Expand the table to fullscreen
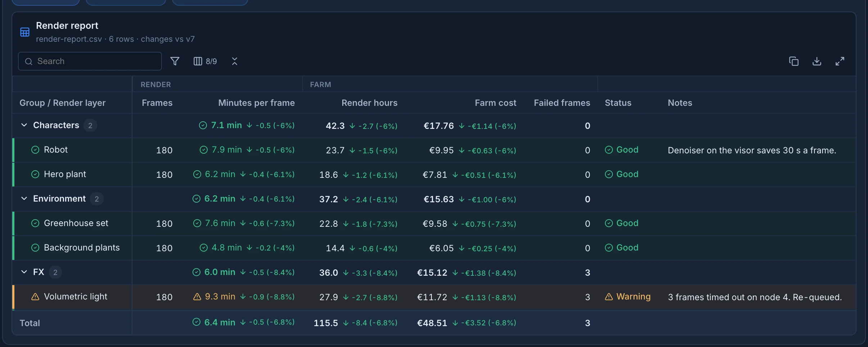 [x=840, y=61]
